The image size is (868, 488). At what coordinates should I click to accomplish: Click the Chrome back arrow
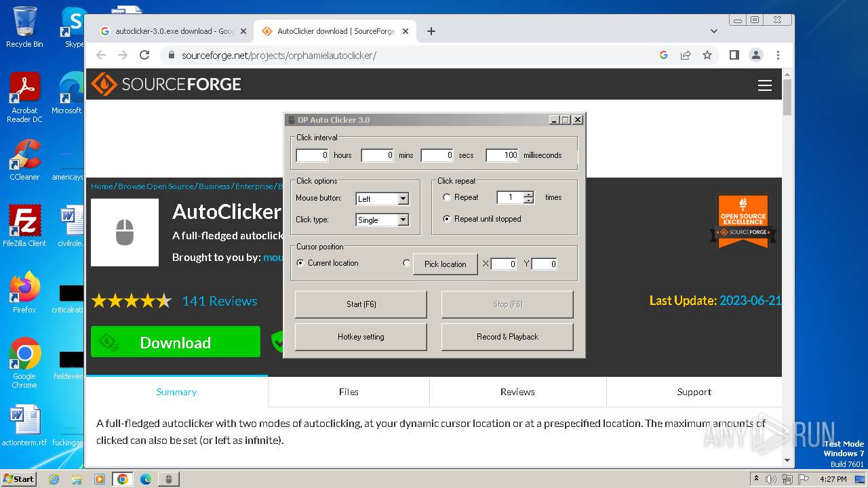(x=101, y=55)
